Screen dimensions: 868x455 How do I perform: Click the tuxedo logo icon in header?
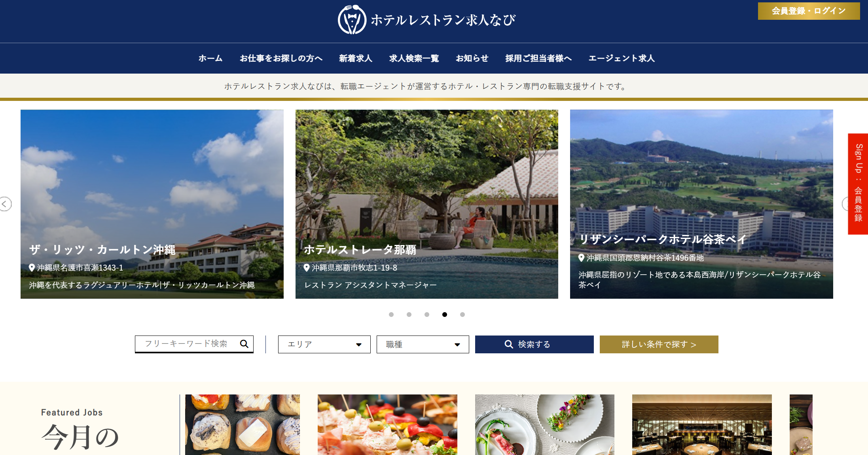[352, 20]
